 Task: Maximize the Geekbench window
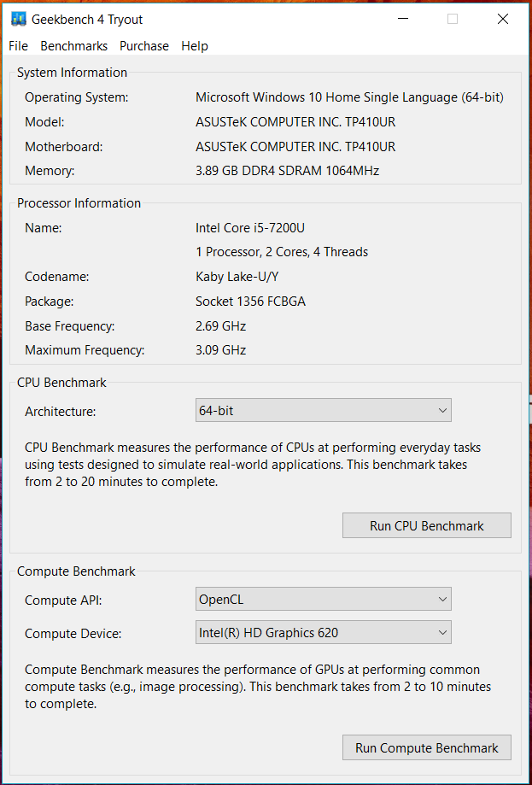pyautogui.click(x=453, y=19)
